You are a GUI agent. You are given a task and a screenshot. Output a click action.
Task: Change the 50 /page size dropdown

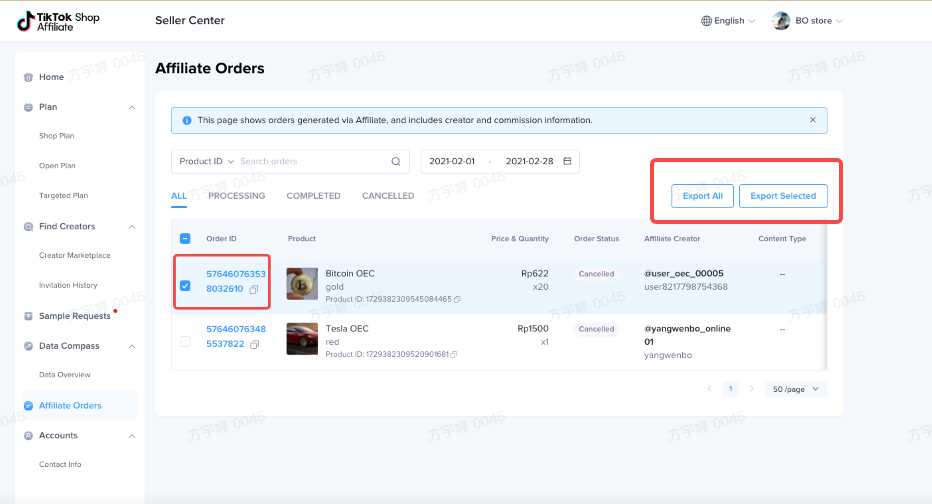click(x=796, y=389)
